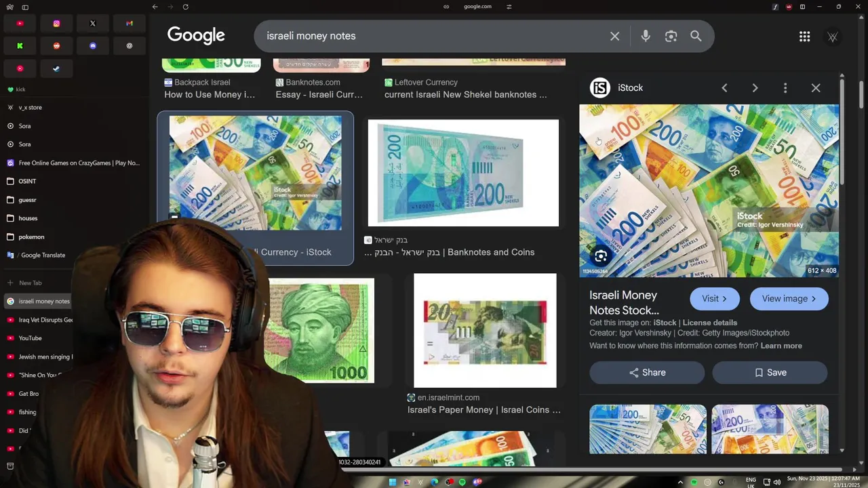Show next image in the iStock preview panel

755,88
